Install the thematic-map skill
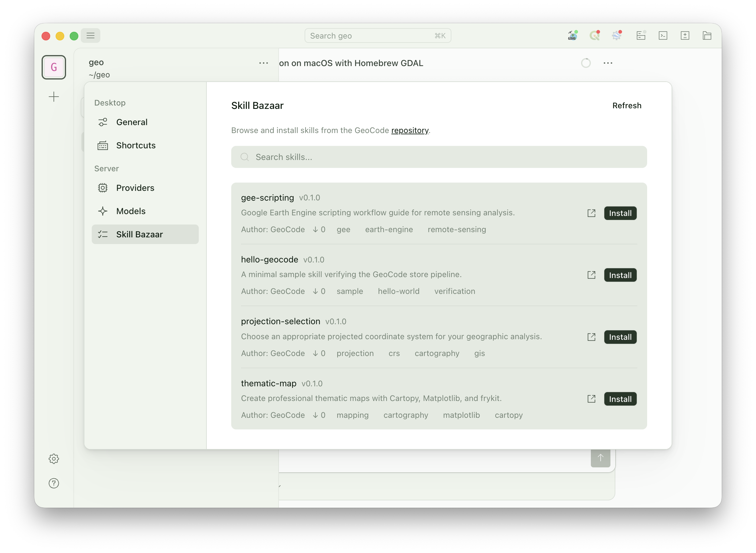Screen dimensions: 756x553 tap(620, 399)
